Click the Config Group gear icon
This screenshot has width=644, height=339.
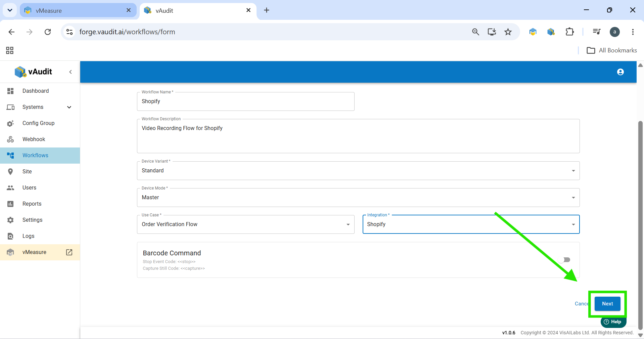[x=10, y=123]
